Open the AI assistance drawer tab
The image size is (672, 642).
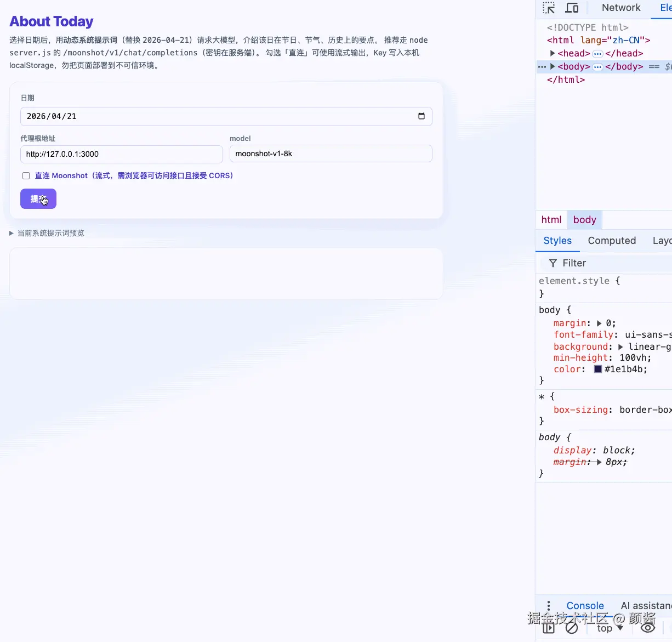646,606
